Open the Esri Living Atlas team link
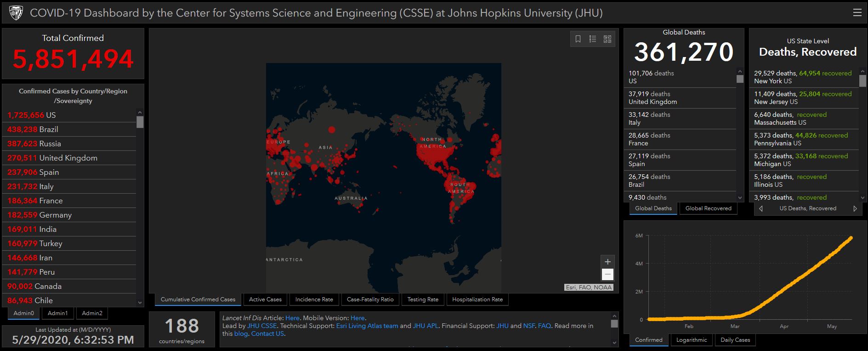The width and height of the screenshot is (868, 351). (x=367, y=326)
